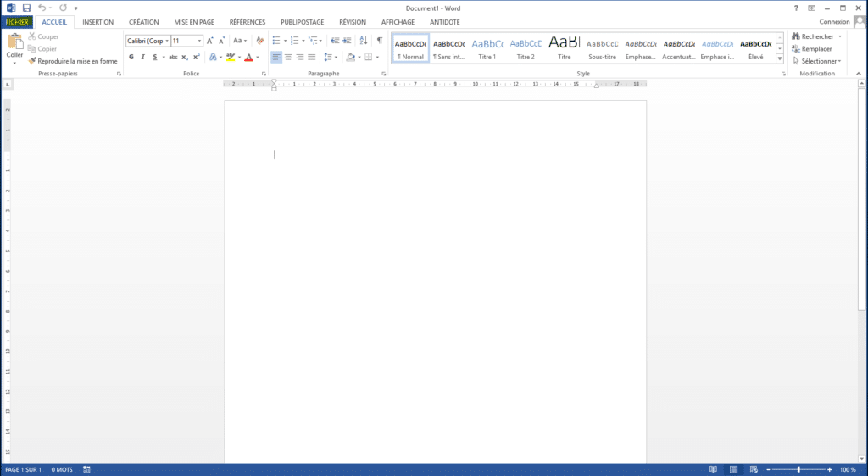Image resolution: width=868 pixels, height=476 pixels.
Task: Click the clear formatting eraser icon
Action: tap(261, 41)
